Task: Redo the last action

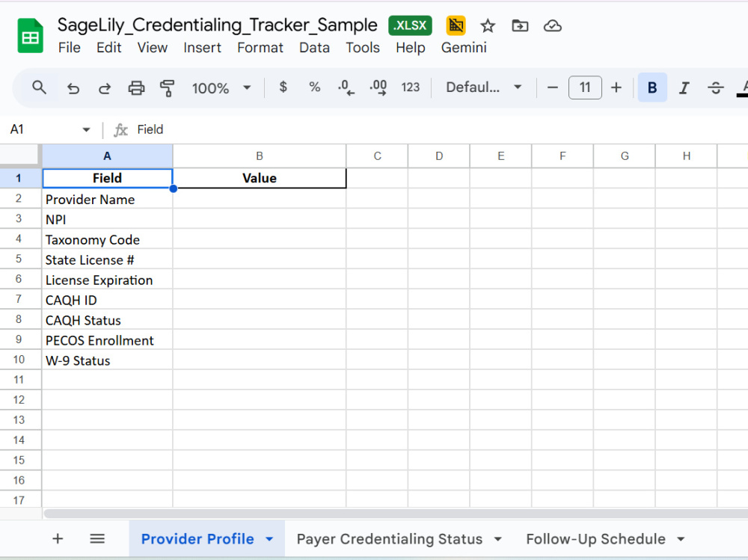Action: click(105, 87)
